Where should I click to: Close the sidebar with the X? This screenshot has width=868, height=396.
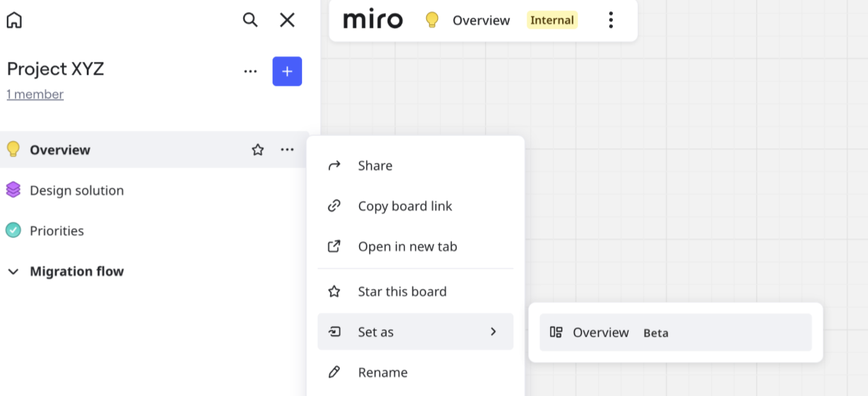(x=287, y=20)
